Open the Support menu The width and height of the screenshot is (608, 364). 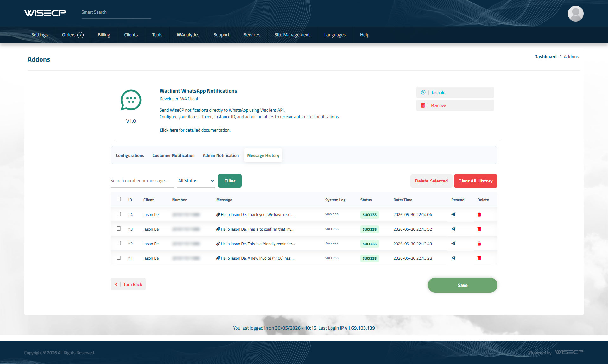tap(221, 35)
